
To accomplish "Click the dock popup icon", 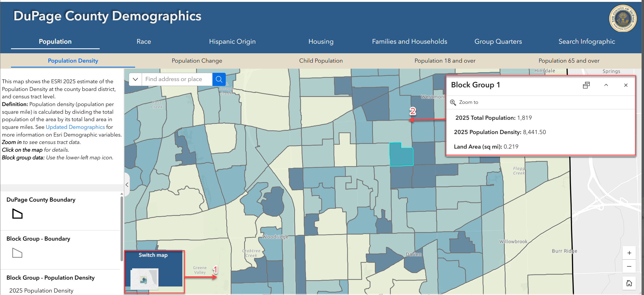I will [586, 85].
